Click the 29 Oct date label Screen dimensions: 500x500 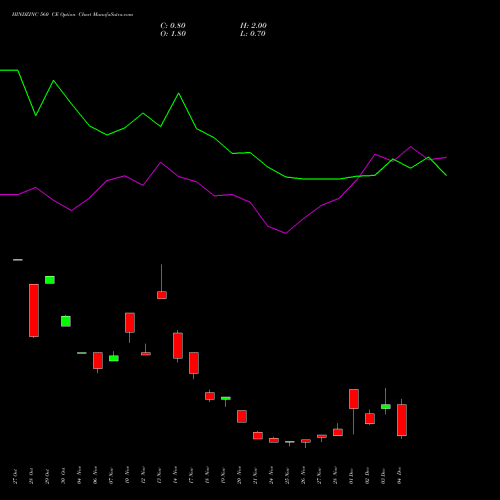point(47,476)
